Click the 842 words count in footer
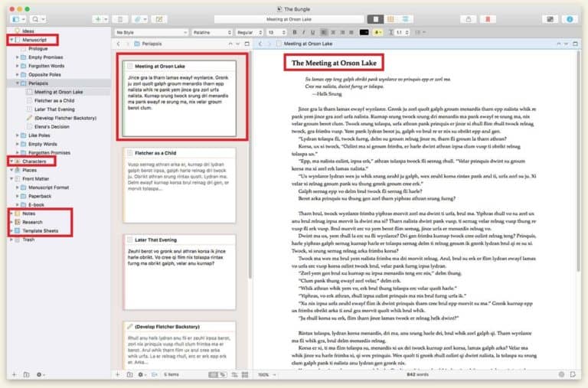The image size is (588, 388). point(417,374)
